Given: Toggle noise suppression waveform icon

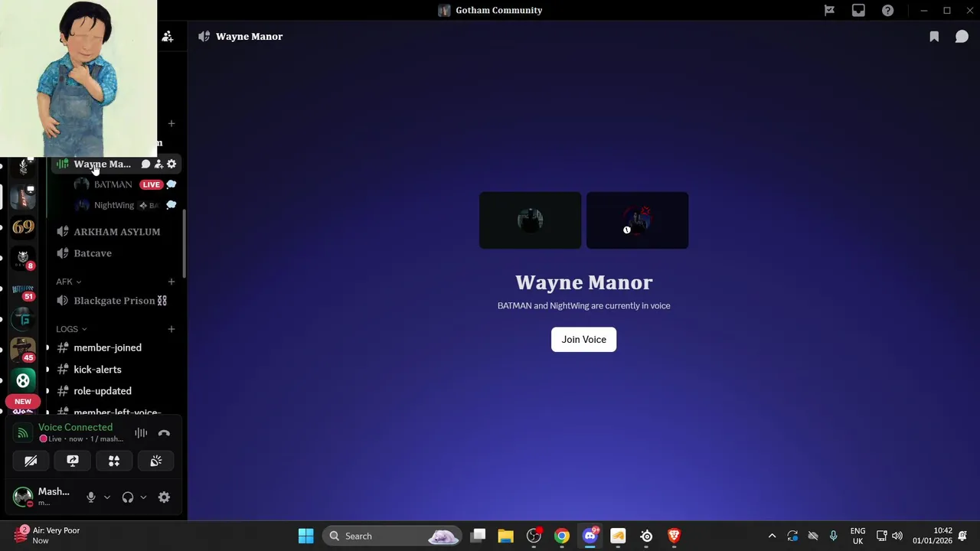Looking at the screenshot, I should pos(141,433).
